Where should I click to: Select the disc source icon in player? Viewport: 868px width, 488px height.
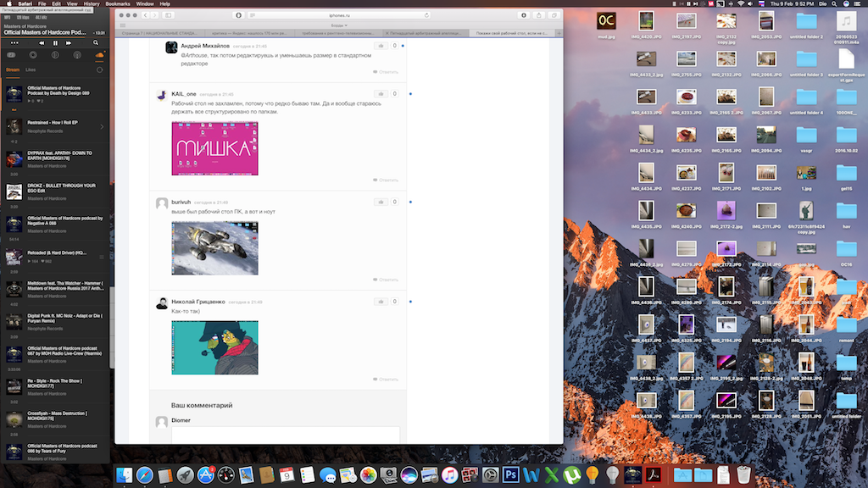click(x=33, y=55)
